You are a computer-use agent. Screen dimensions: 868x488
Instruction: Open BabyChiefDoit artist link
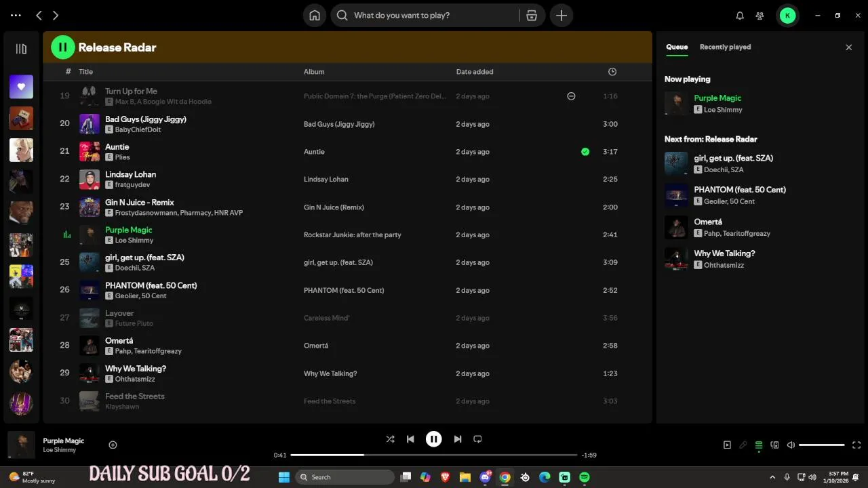138,129
